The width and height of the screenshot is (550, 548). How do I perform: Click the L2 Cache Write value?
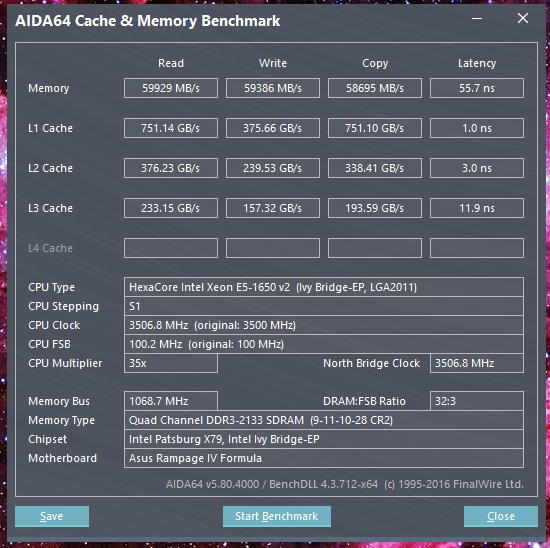273,168
